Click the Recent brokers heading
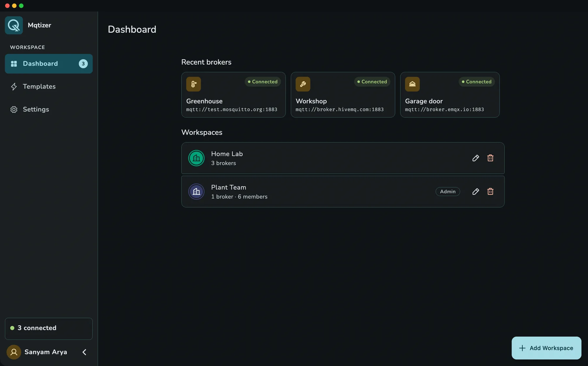The height and width of the screenshot is (366, 588). (x=206, y=62)
